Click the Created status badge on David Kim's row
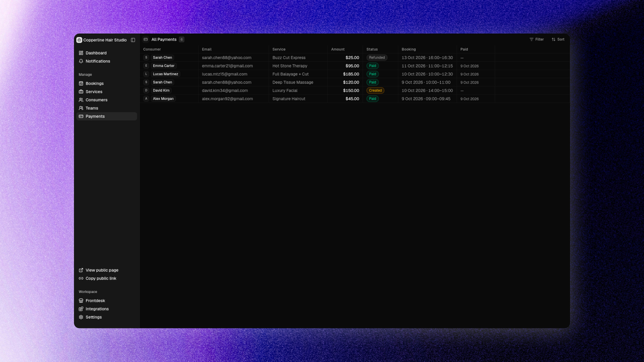The height and width of the screenshot is (362, 644). pyautogui.click(x=376, y=91)
